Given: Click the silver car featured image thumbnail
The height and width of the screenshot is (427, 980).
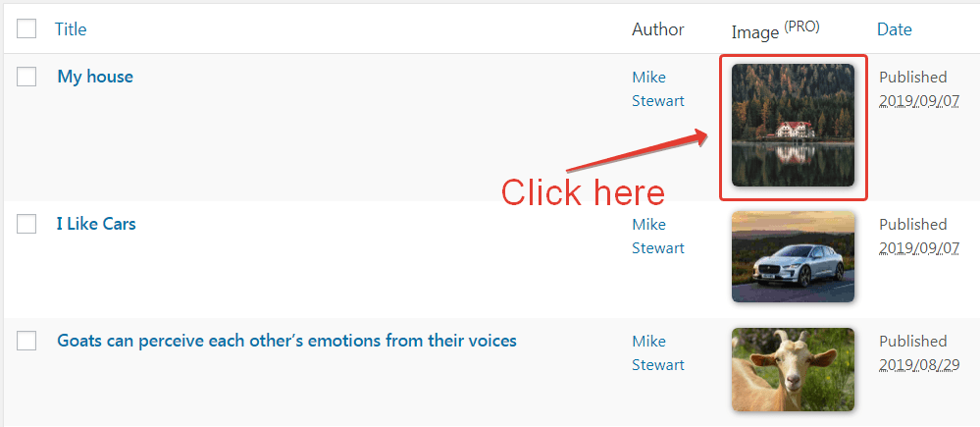Looking at the screenshot, I should point(794,256).
